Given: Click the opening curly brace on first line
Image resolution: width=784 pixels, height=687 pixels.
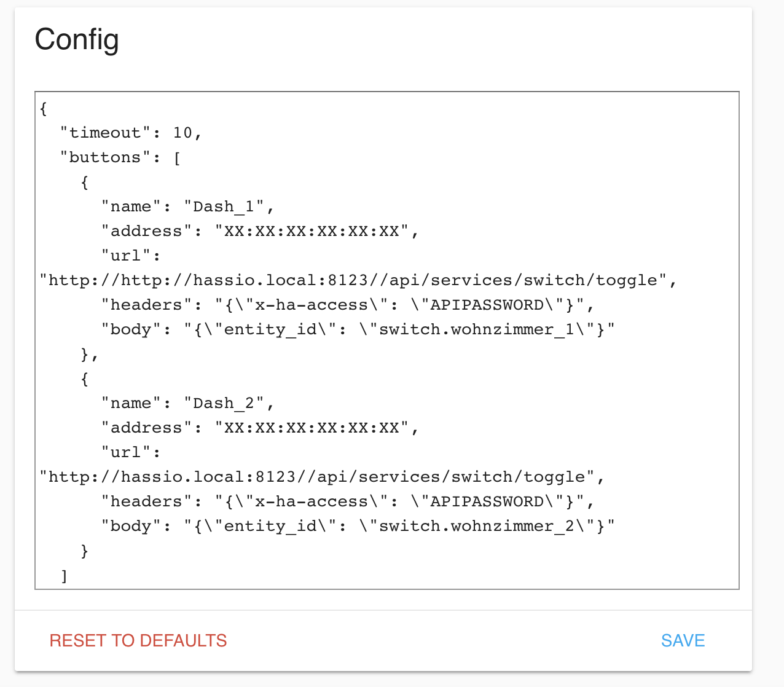Looking at the screenshot, I should [44, 109].
